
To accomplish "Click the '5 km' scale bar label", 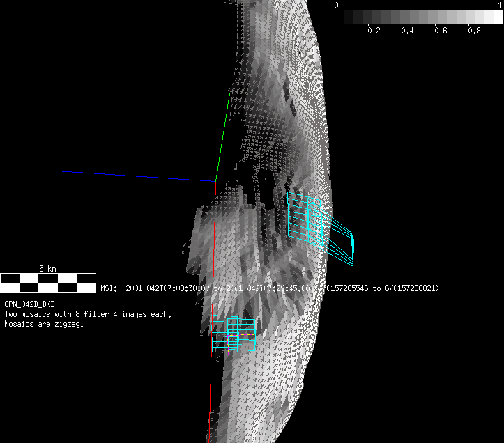I will click(x=47, y=269).
